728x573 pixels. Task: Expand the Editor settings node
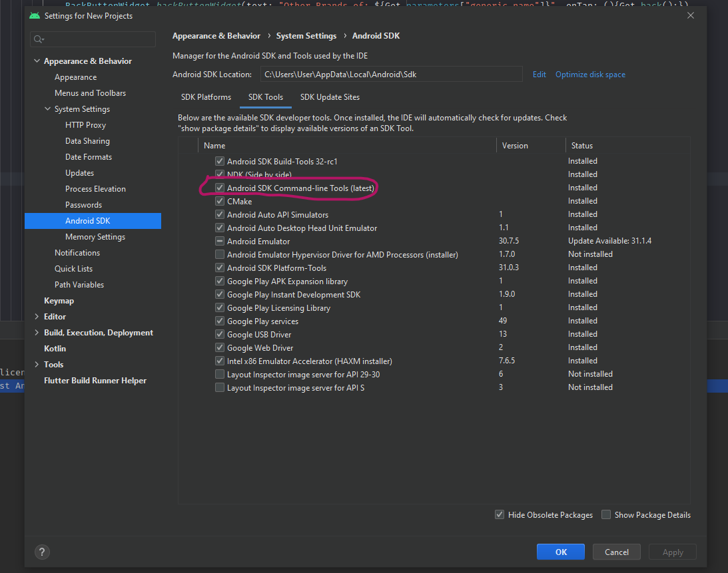[x=37, y=316]
